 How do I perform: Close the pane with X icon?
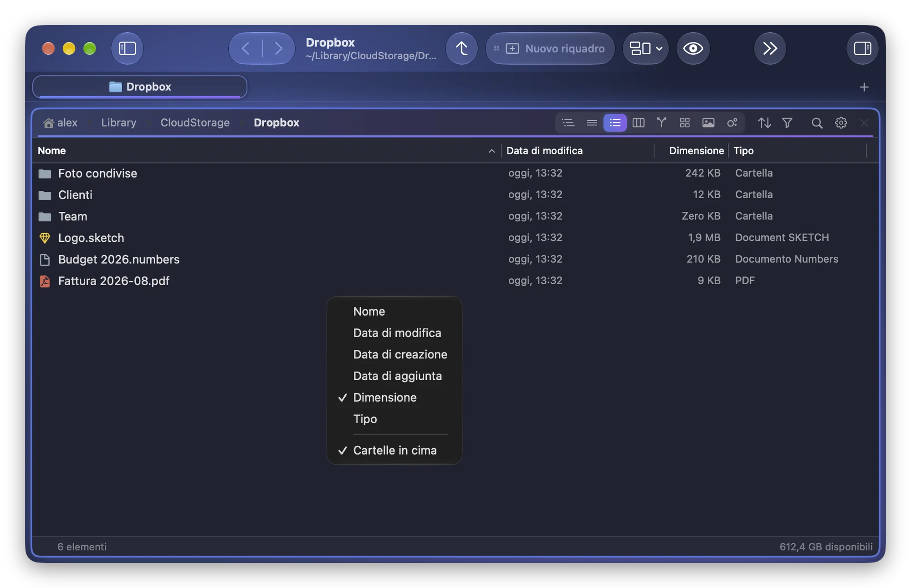coord(864,123)
